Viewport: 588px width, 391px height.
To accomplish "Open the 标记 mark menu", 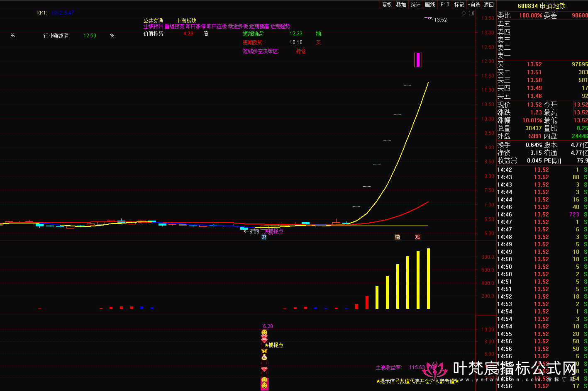I will (x=459, y=5).
